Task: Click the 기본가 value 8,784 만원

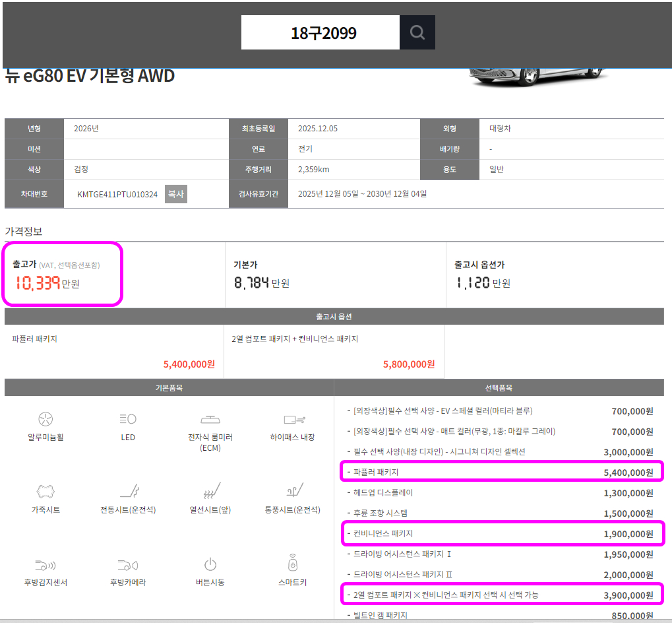Action: (x=261, y=283)
